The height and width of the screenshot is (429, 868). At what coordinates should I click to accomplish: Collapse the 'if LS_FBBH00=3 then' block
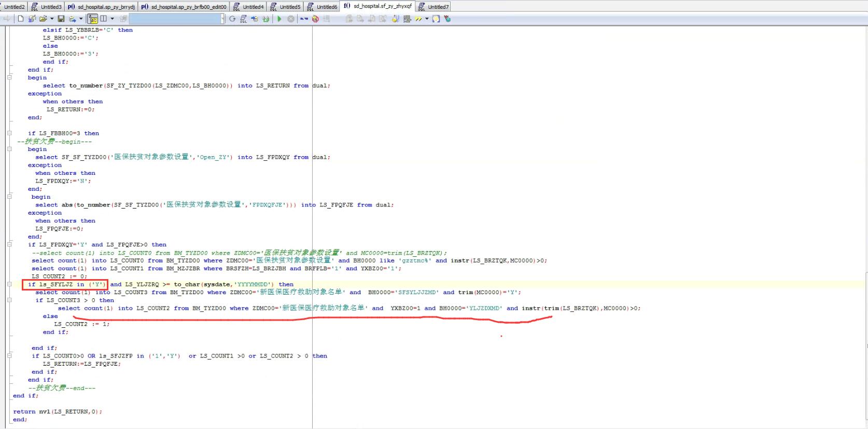[x=9, y=133]
